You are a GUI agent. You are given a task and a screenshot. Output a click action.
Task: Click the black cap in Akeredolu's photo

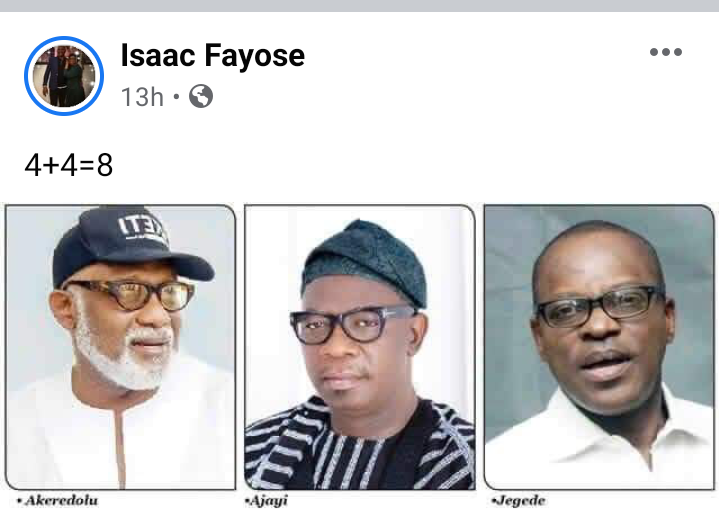pos(125,243)
